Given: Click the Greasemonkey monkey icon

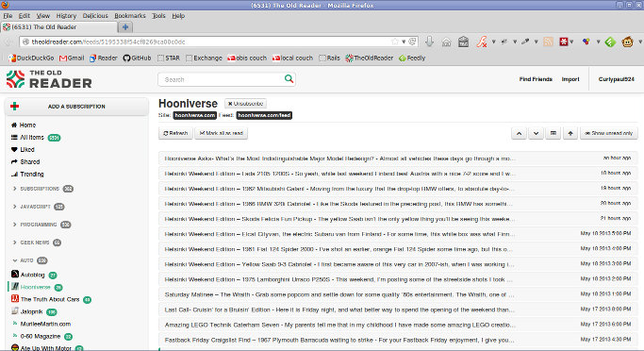Looking at the screenshot, I should point(627,42).
